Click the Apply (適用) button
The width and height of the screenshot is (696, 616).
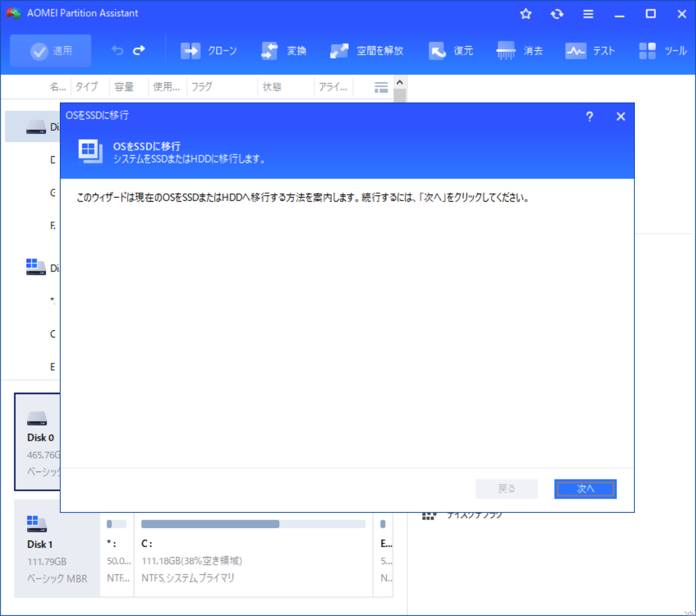[51, 51]
